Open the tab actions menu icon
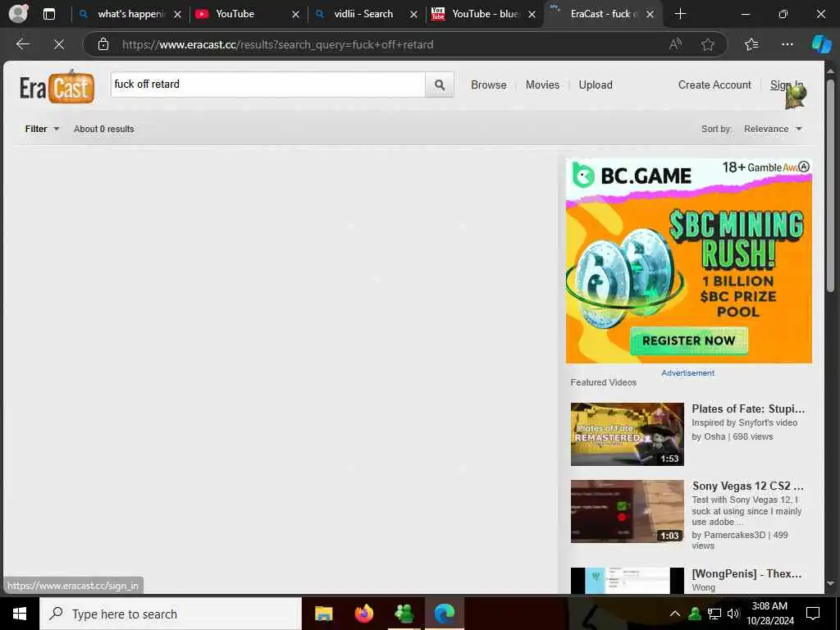The width and height of the screenshot is (840, 630). [x=48, y=14]
